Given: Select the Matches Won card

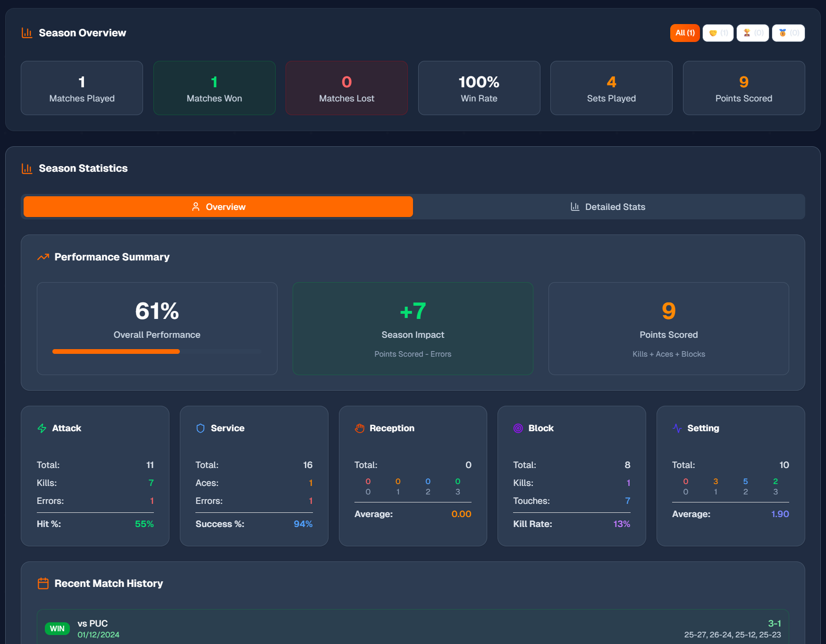Looking at the screenshot, I should [214, 88].
